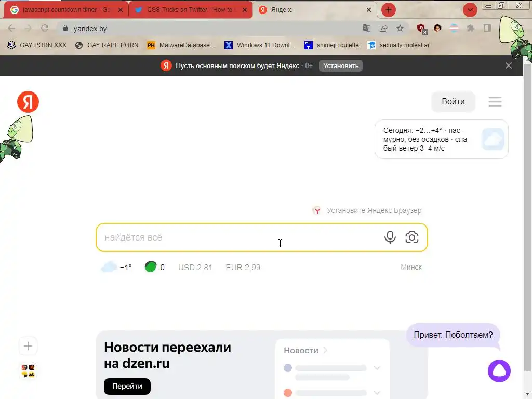
Task: Open the purple Alice assistant icon
Action: [x=499, y=371]
